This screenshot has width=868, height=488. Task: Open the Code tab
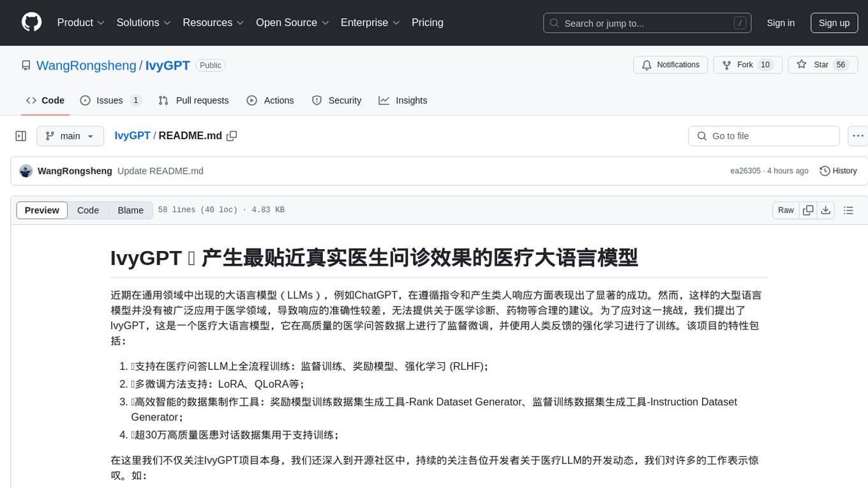point(45,100)
